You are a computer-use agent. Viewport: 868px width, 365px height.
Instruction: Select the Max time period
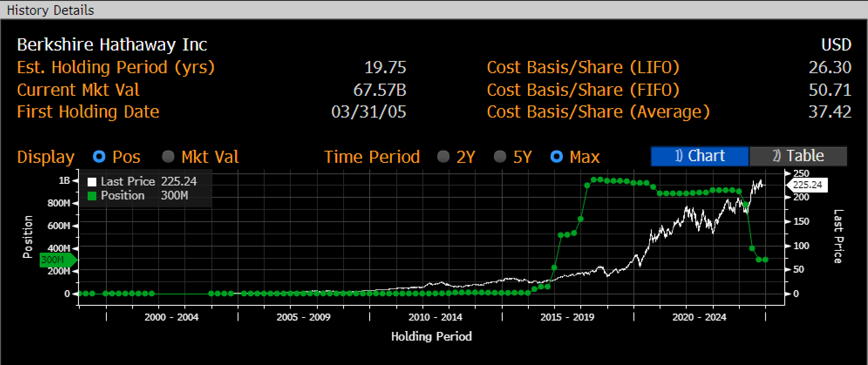tap(557, 156)
